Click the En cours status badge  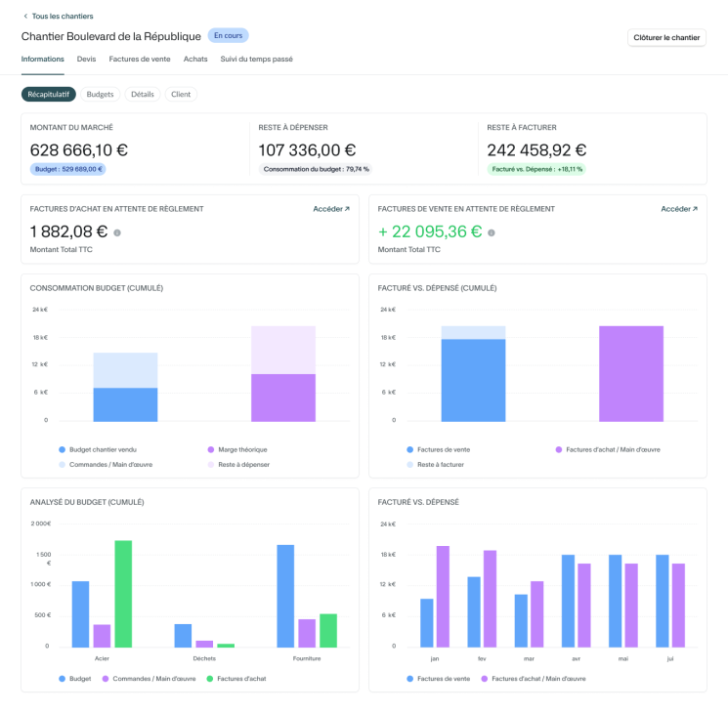coord(228,36)
